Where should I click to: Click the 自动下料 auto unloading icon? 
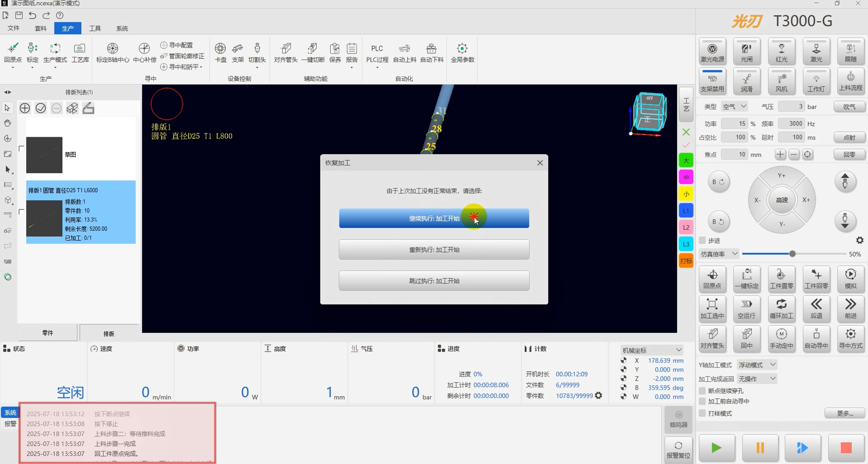click(432, 53)
